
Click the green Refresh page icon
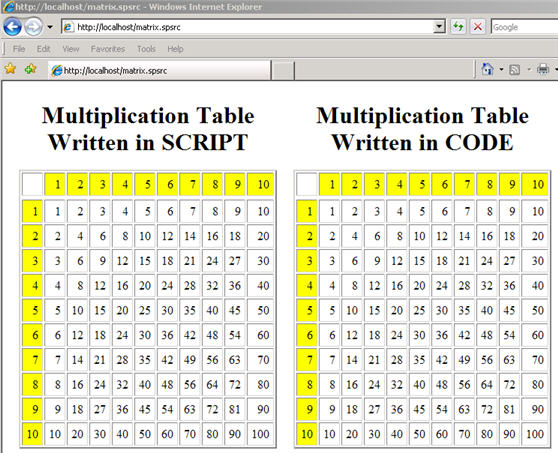click(458, 27)
